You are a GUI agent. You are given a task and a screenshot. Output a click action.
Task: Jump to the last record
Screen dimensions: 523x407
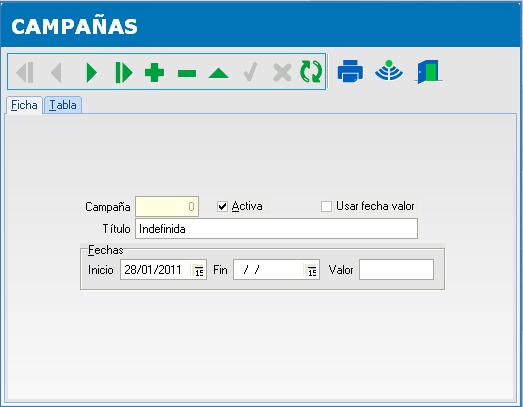[124, 72]
